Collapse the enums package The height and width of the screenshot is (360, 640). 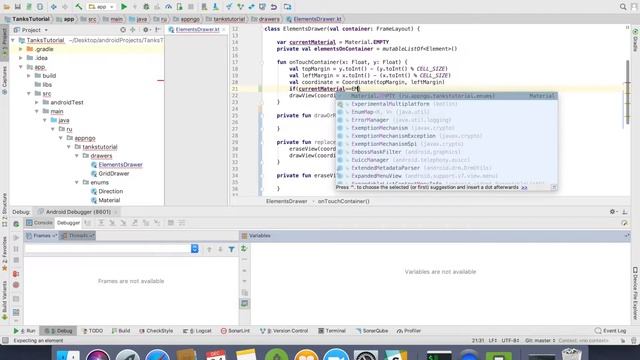(x=77, y=182)
